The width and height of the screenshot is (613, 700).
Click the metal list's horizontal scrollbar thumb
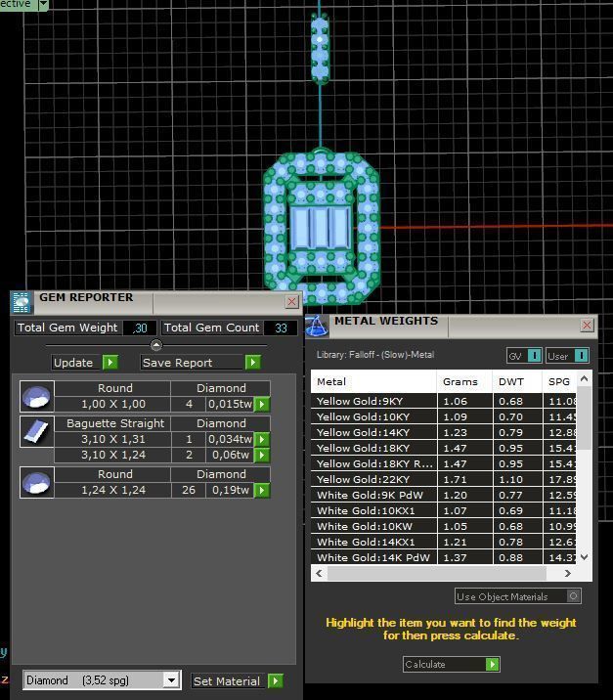click(437, 573)
